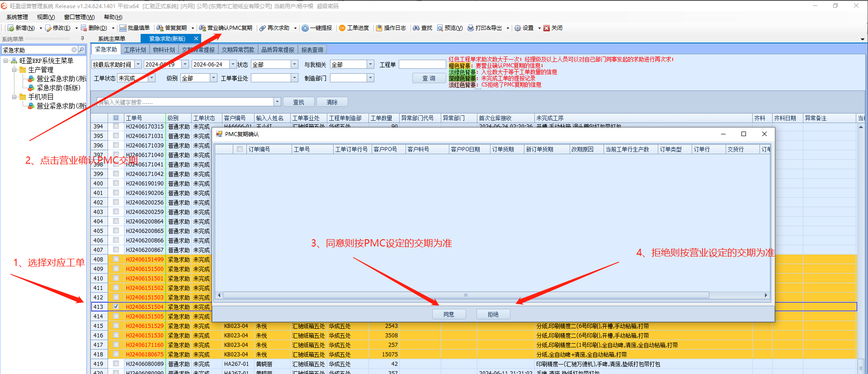Click 营业确认PMC复期 toolbar button
Image resolution: width=868 pixels, height=374 pixels.
226,28
